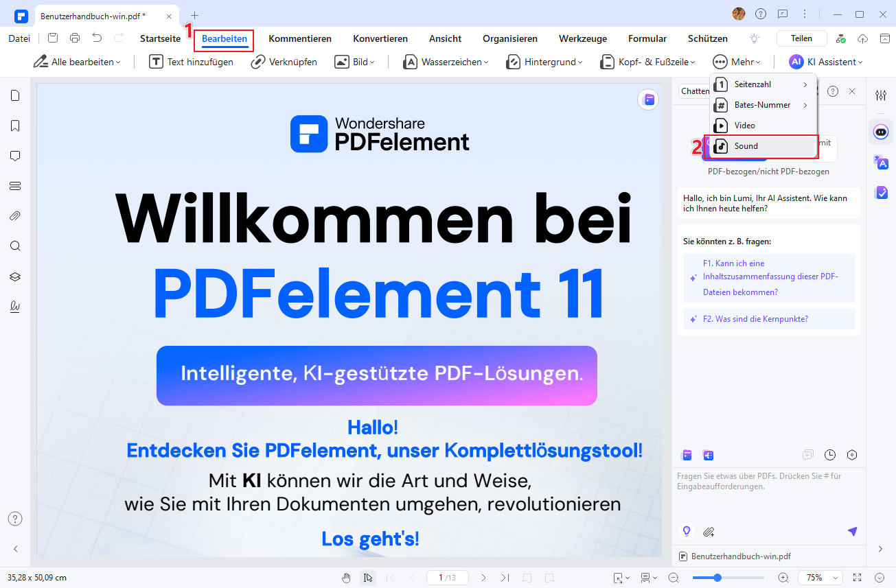Open the attachments paperclip panel
The height and width of the screenshot is (588, 896).
(15, 216)
